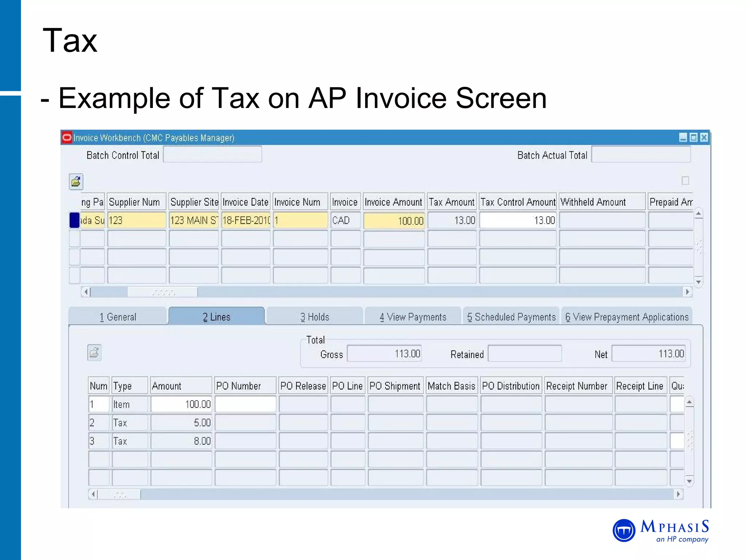Screen dimensions: 747x560
Task: Click the Withheld Amount field in first row
Action: [x=602, y=220]
